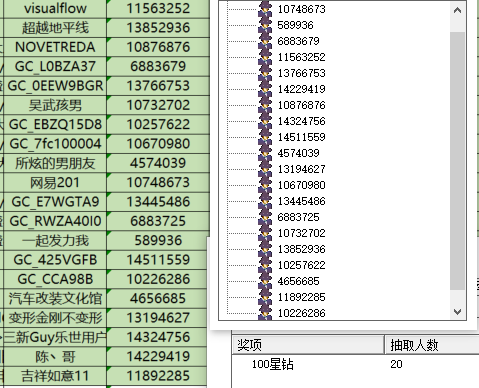The width and height of the screenshot is (479, 388).
Task: Select winner ID 589936 in the list
Action: [296, 25]
